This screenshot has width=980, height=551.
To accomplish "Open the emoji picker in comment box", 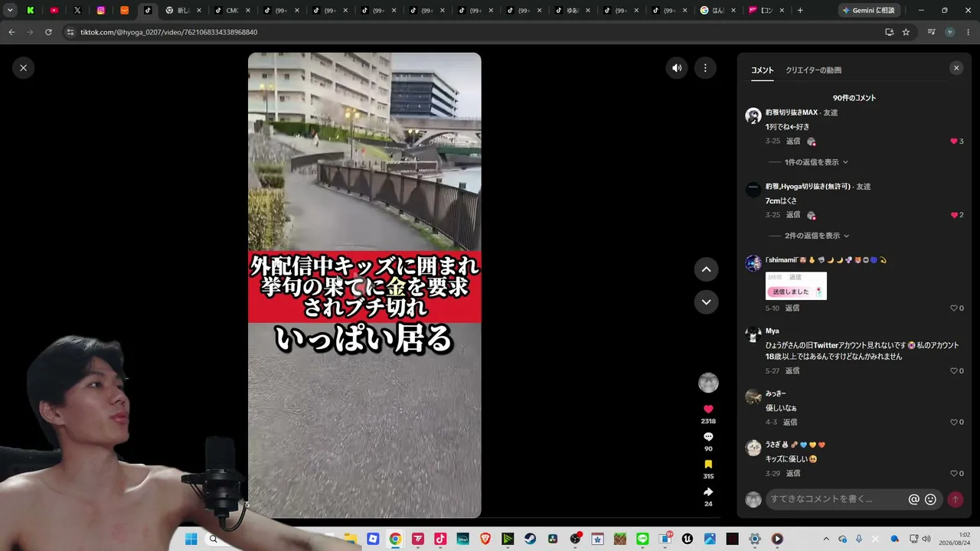I will pyautogui.click(x=930, y=499).
